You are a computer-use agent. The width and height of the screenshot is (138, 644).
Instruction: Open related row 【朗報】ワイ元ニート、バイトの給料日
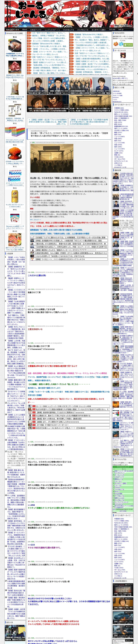coord(69,259)
